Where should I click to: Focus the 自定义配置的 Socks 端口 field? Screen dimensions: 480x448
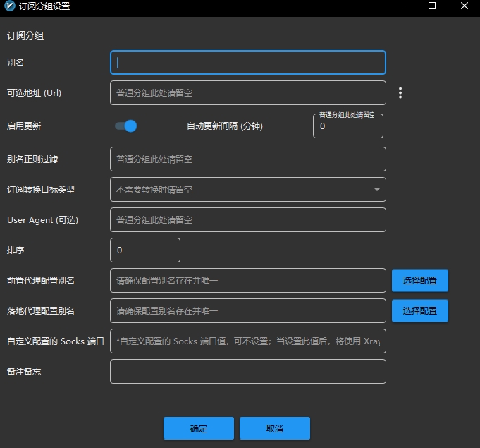coord(248,341)
